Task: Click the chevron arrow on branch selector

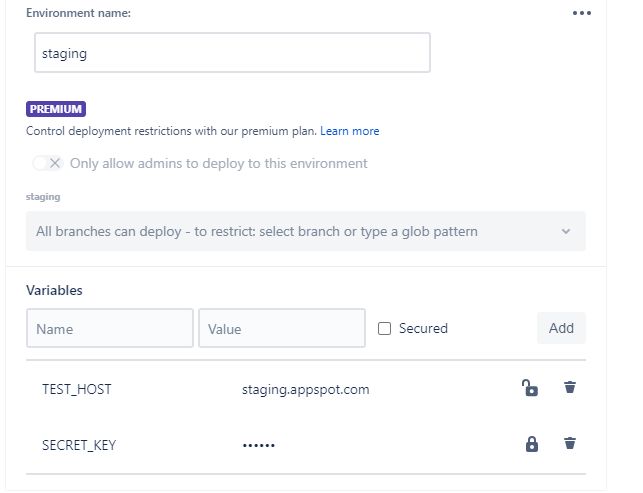Action: click(566, 232)
